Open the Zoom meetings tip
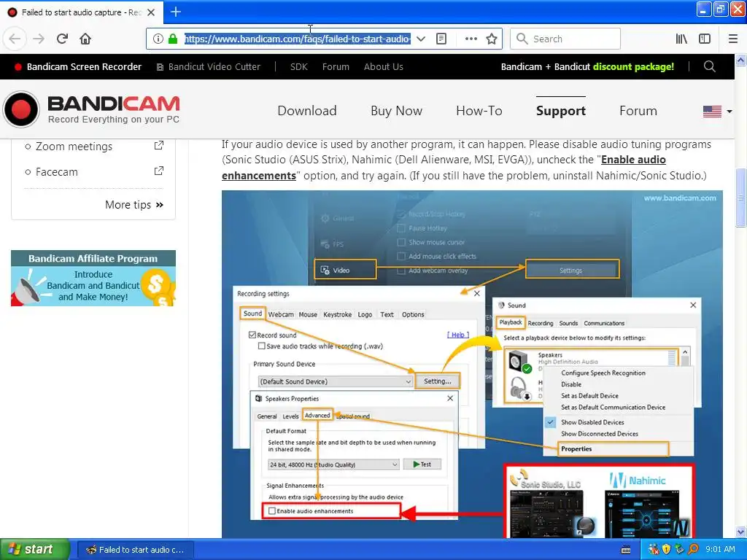This screenshot has width=747, height=560. (74, 146)
